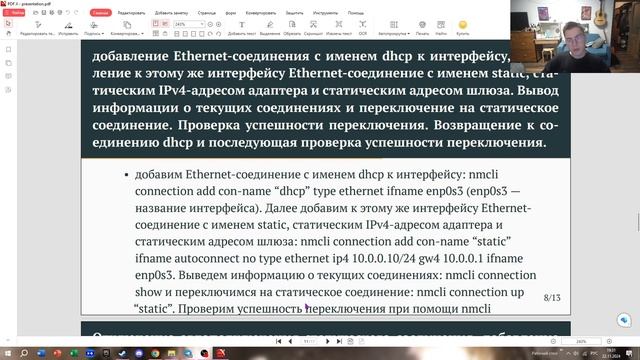Viewport: 640px width, 360px height.
Task: Click the Добавить текст tool
Action: coord(242,27)
